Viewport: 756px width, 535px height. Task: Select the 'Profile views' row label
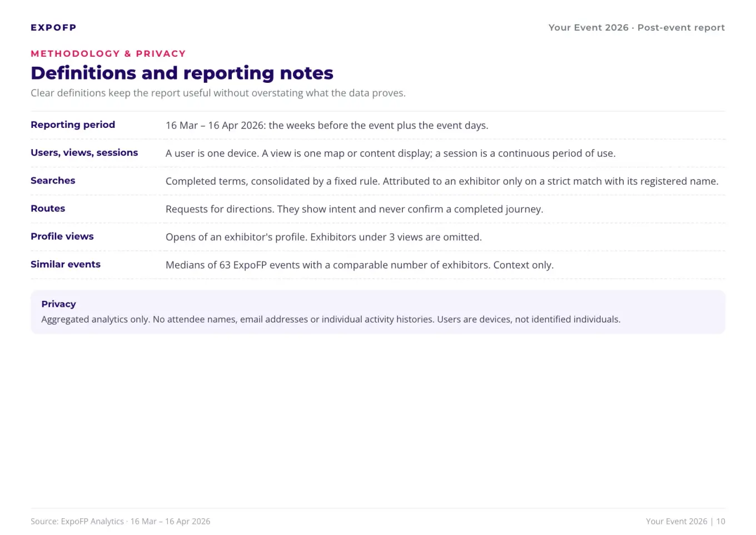point(62,236)
